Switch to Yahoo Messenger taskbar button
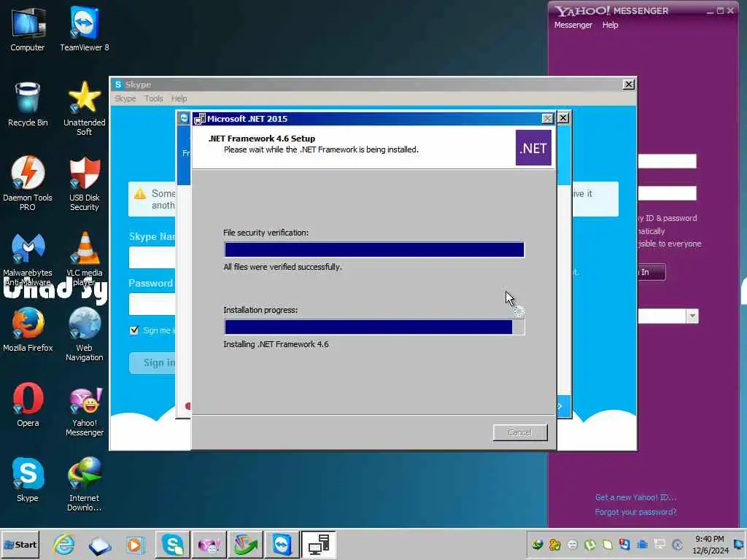 [209, 545]
